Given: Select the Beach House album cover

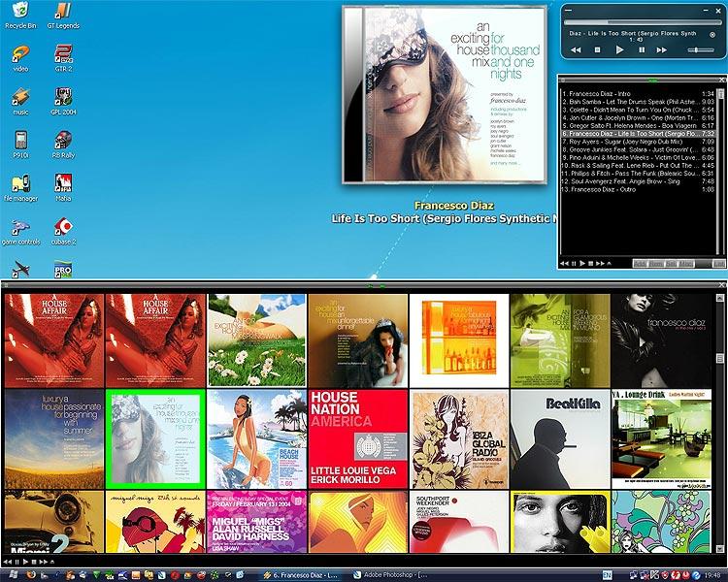Looking at the screenshot, I should coord(256,439).
